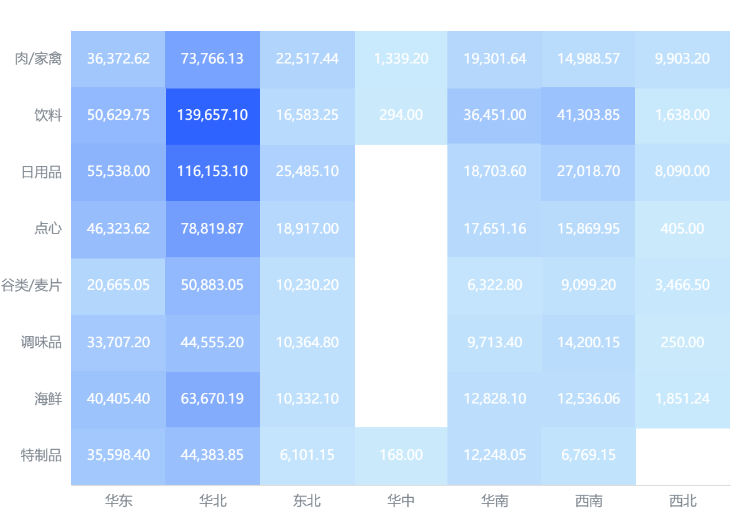This screenshot has width=748, height=531.
Task: Click the 294.00 cell in 华中 column
Action: (x=401, y=116)
